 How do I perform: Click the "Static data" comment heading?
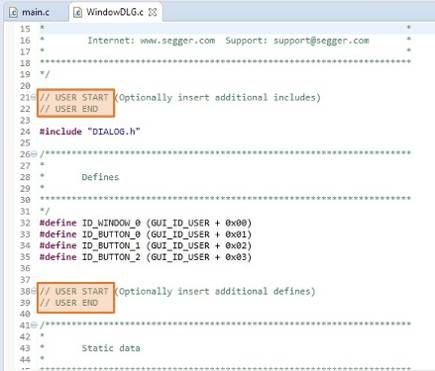point(111,348)
